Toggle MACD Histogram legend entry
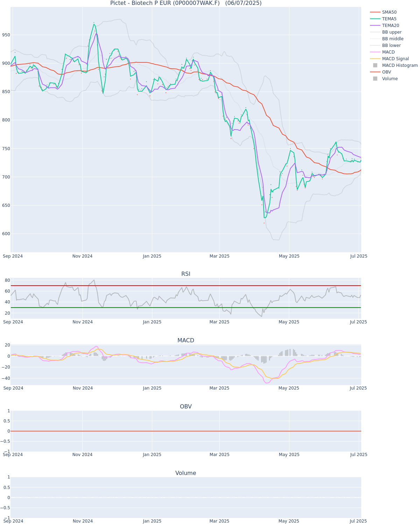The height and width of the screenshot is (525, 420). 400,65
